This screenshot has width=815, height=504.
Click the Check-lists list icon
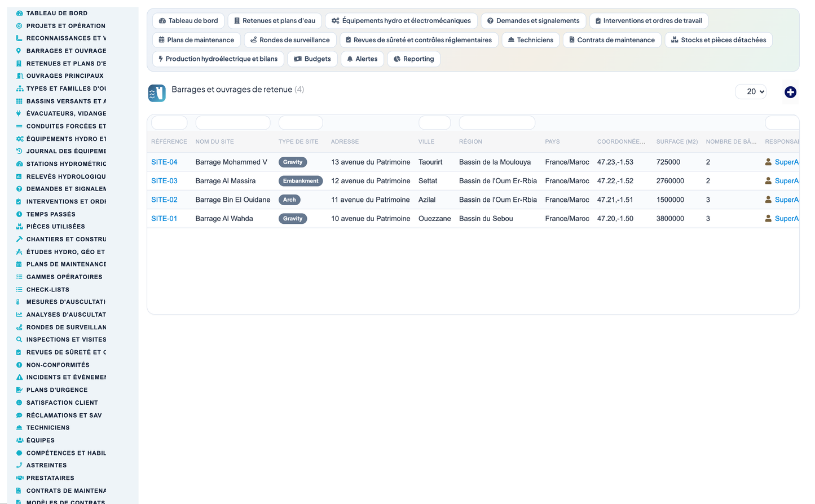(x=19, y=290)
